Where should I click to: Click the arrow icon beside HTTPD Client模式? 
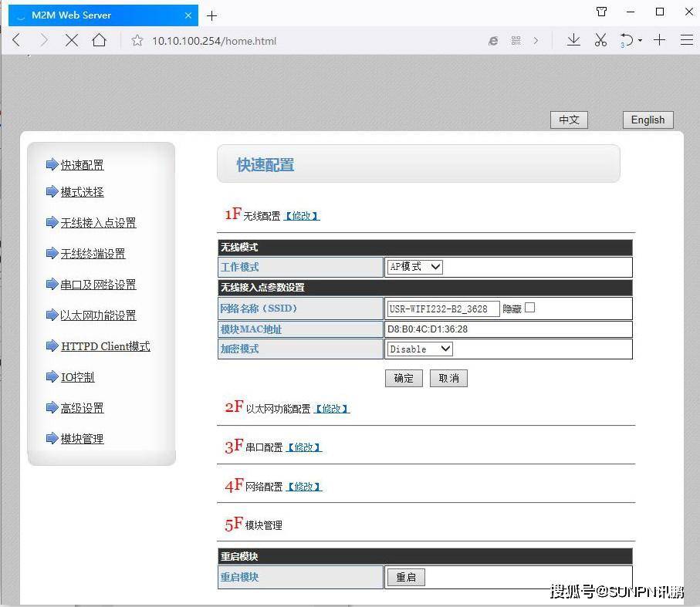point(52,346)
